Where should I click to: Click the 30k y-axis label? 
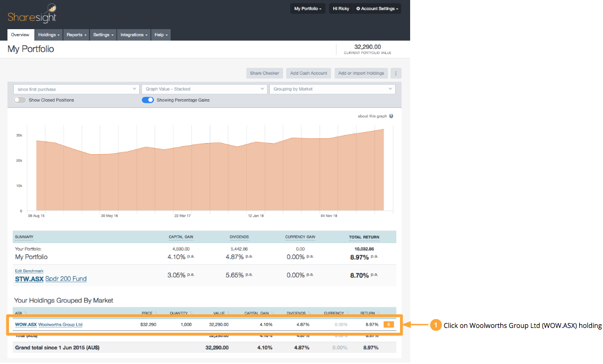click(x=19, y=135)
